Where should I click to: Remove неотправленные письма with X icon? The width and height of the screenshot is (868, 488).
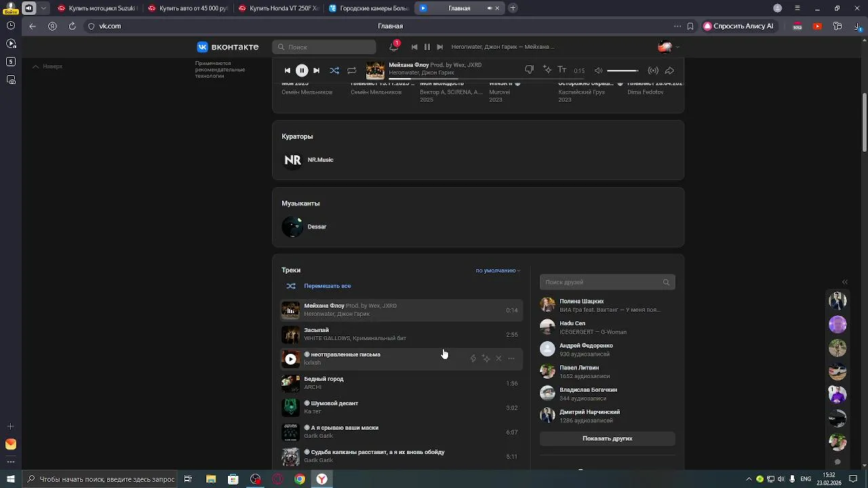(498, 359)
